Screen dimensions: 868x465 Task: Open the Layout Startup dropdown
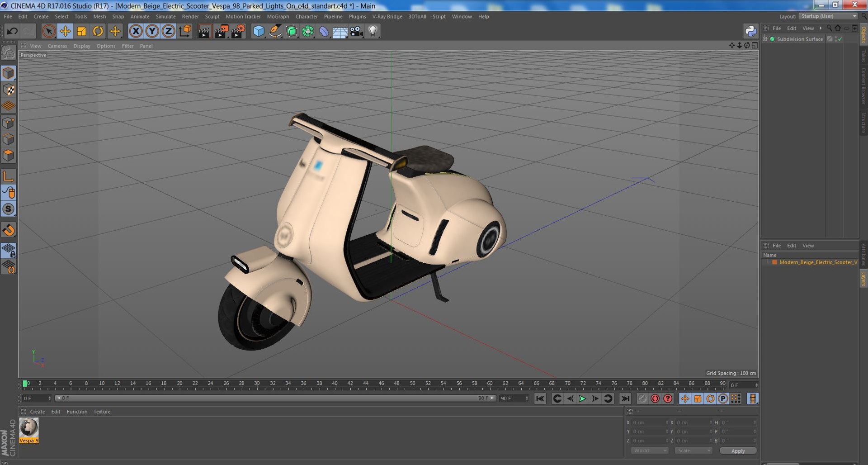[828, 16]
